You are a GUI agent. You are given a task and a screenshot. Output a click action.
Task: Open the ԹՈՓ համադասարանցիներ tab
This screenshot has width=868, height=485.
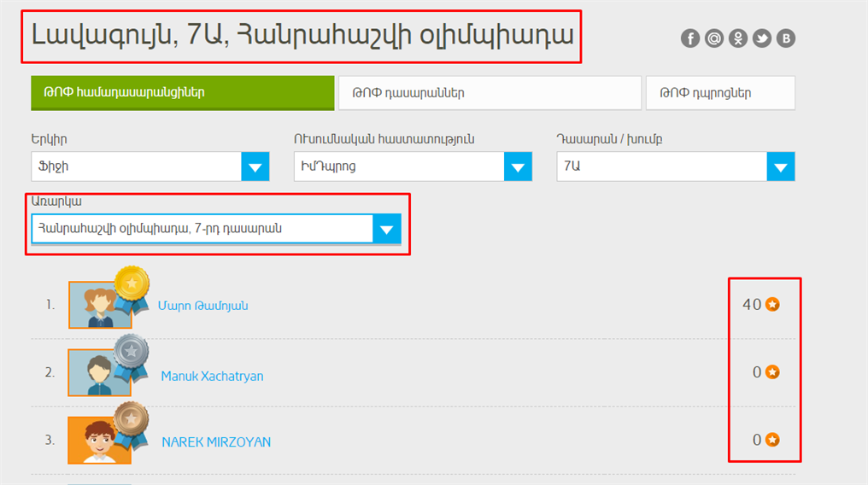[x=183, y=93]
